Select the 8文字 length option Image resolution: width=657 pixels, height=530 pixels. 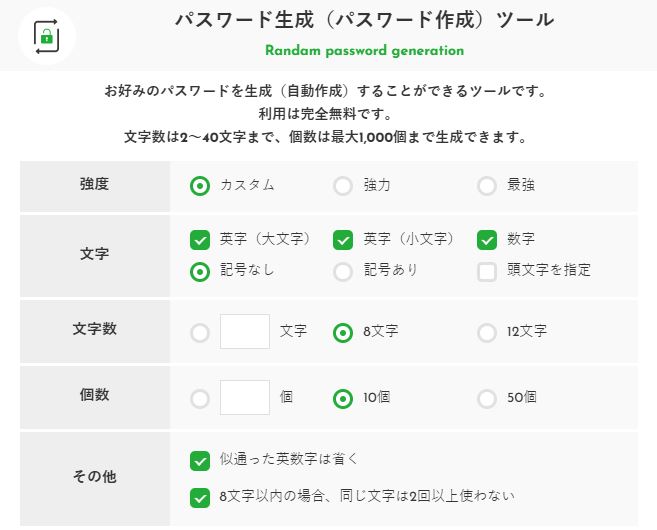click(x=343, y=332)
